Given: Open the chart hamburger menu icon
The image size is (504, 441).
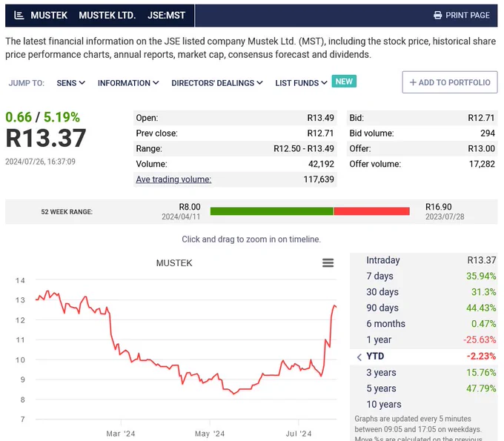Looking at the screenshot, I should 328,263.
